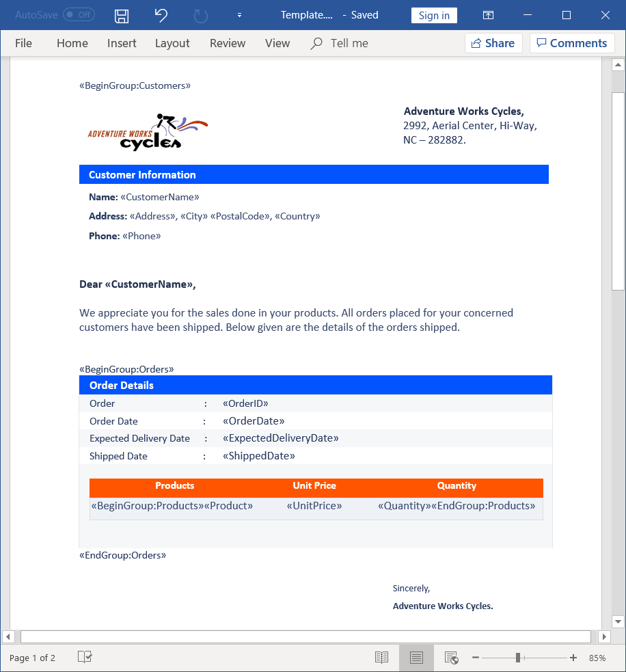Click the Sign in button
626x672 pixels.
click(434, 16)
